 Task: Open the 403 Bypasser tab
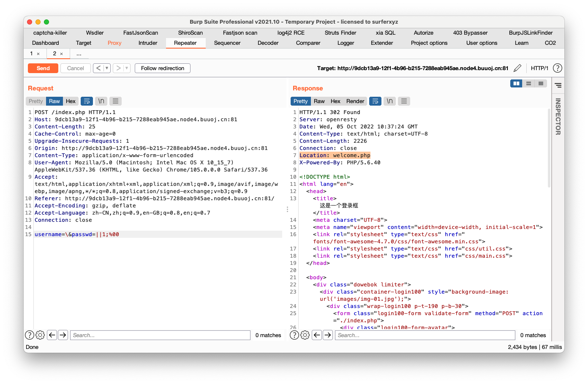(470, 33)
